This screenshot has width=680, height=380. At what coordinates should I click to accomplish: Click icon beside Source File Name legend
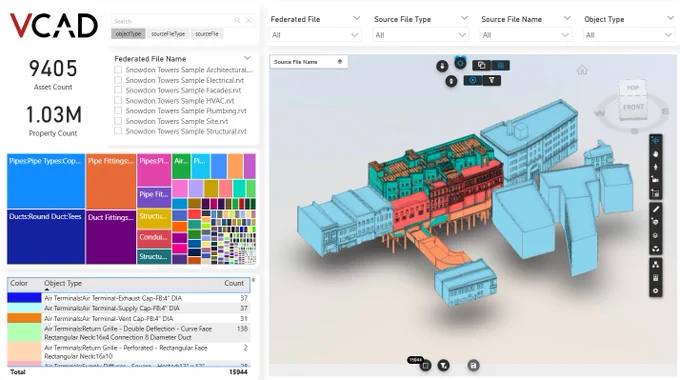click(x=340, y=62)
